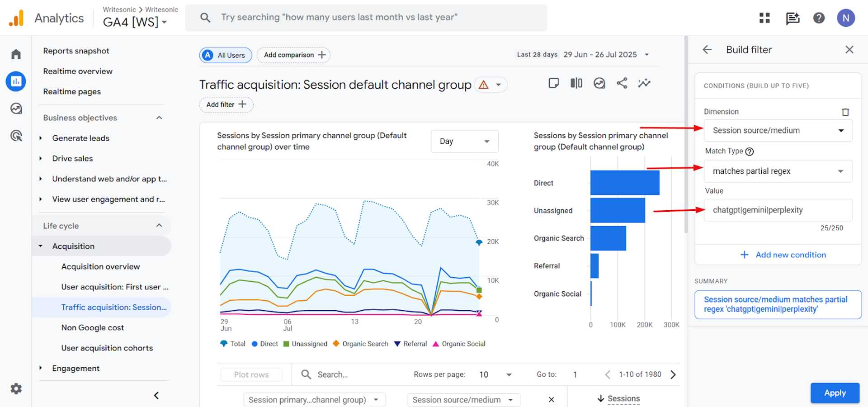Click the Add filter button
The image size is (868, 407).
tap(226, 105)
